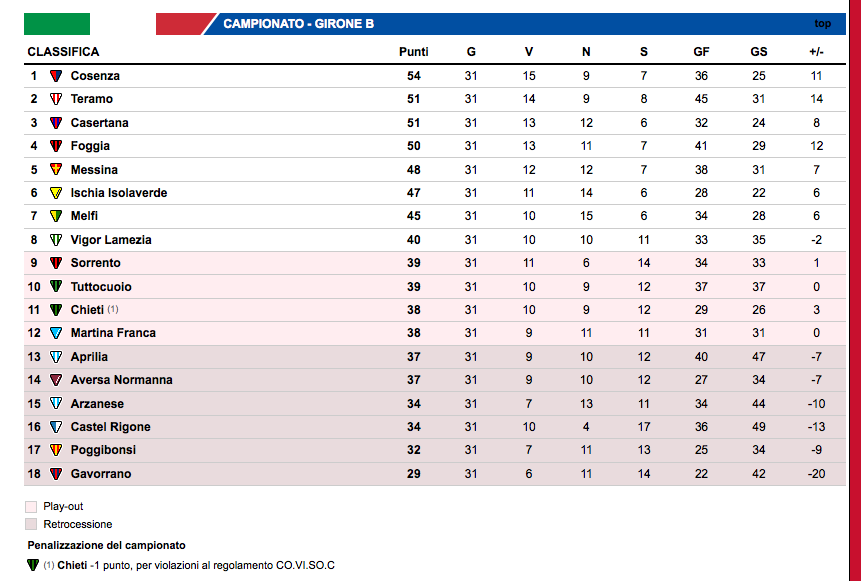Click the green block in the header
The image size is (861, 581).
[57, 24]
